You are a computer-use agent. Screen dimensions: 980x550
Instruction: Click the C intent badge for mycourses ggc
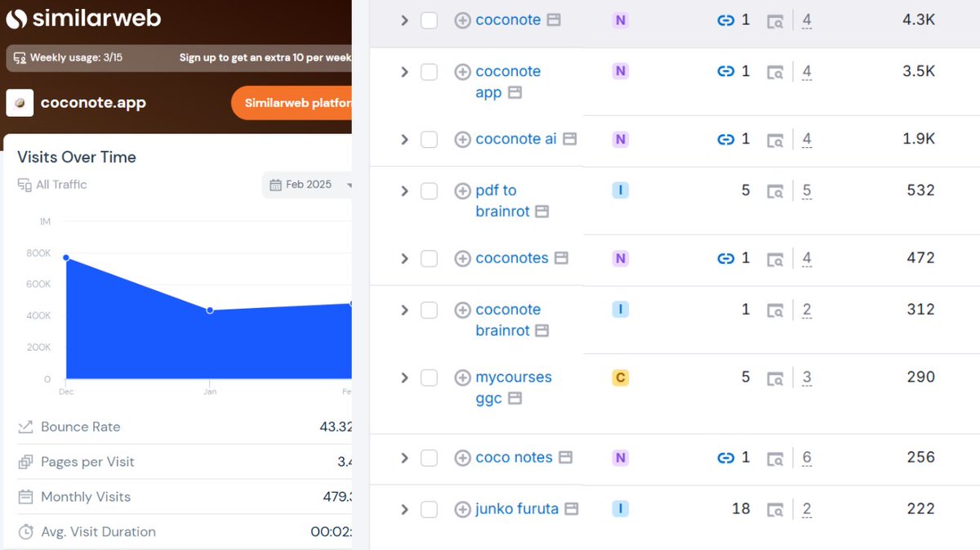[621, 378]
